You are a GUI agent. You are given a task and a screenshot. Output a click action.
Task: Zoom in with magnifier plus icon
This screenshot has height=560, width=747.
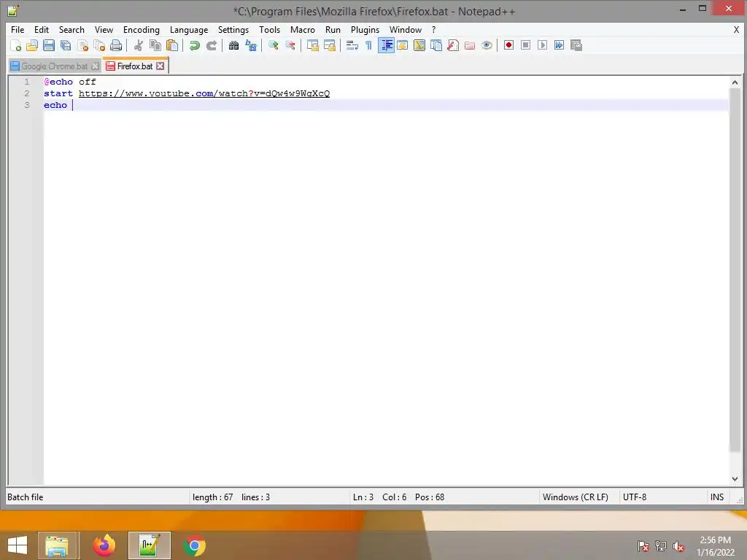273,45
